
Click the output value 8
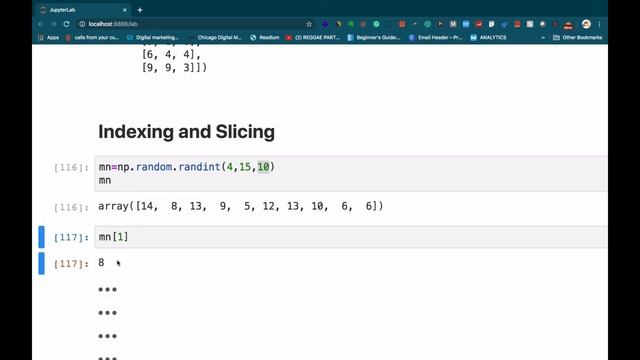101,262
